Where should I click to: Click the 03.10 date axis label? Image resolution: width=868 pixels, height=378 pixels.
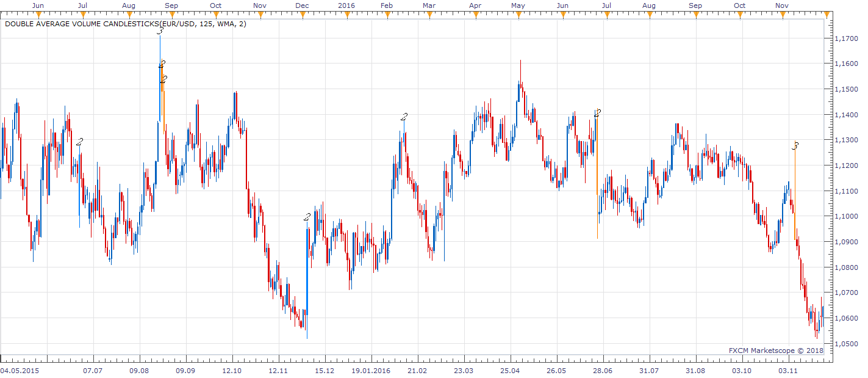click(x=742, y=371)
